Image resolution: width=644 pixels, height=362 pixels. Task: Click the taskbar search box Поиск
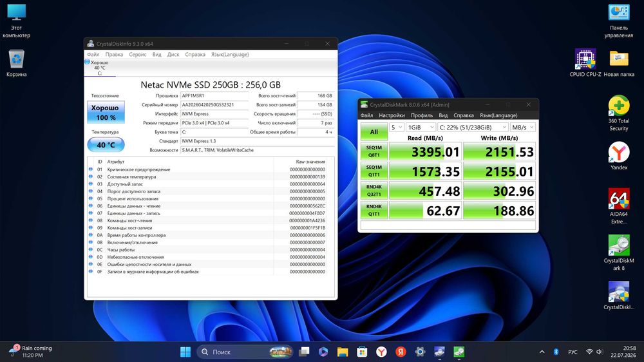[245, 352]
